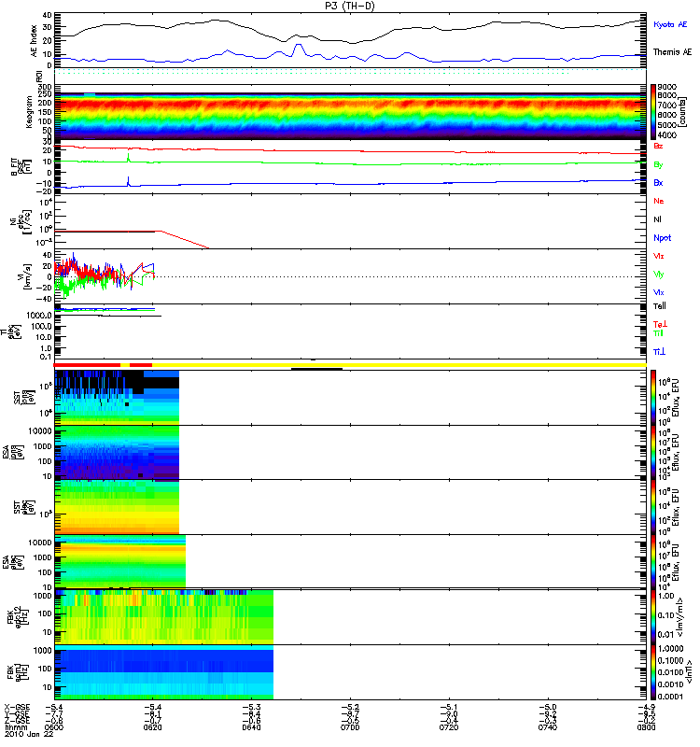Click the 0720 time tick label
The width and height of the screenshot is (700, 747).
(x=449, y=727)
